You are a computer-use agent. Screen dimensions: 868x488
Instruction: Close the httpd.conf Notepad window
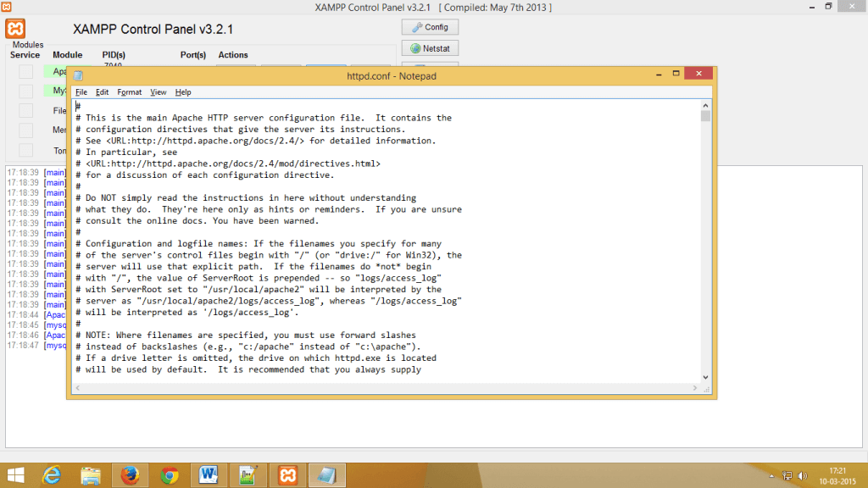pos(698,74)
